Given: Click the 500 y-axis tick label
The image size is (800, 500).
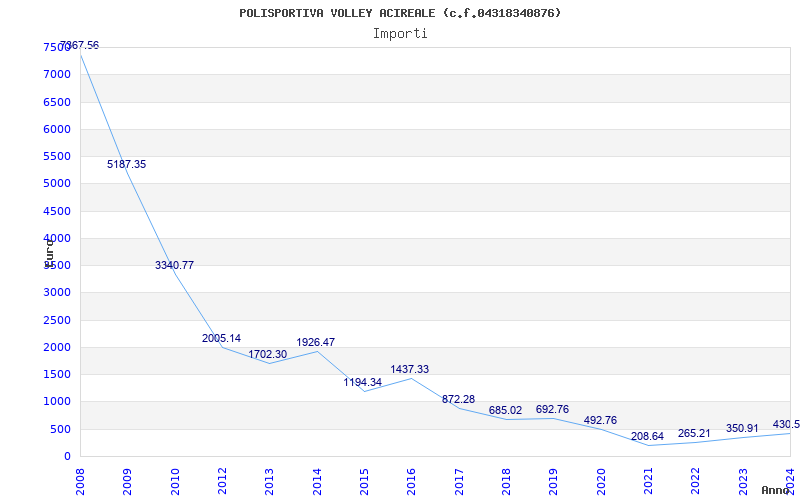Looking at the screenshot, I should pyautogui.click(x=60, y=430).
